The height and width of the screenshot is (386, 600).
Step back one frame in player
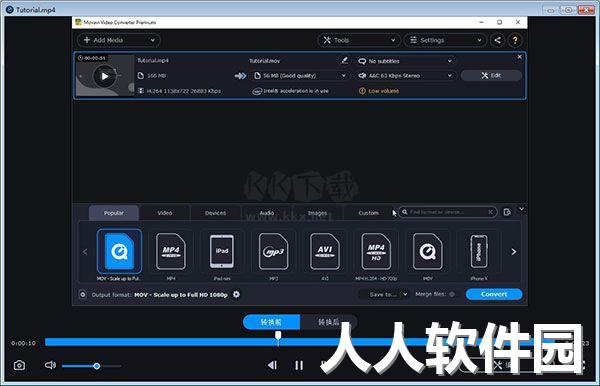click(272, 365)
